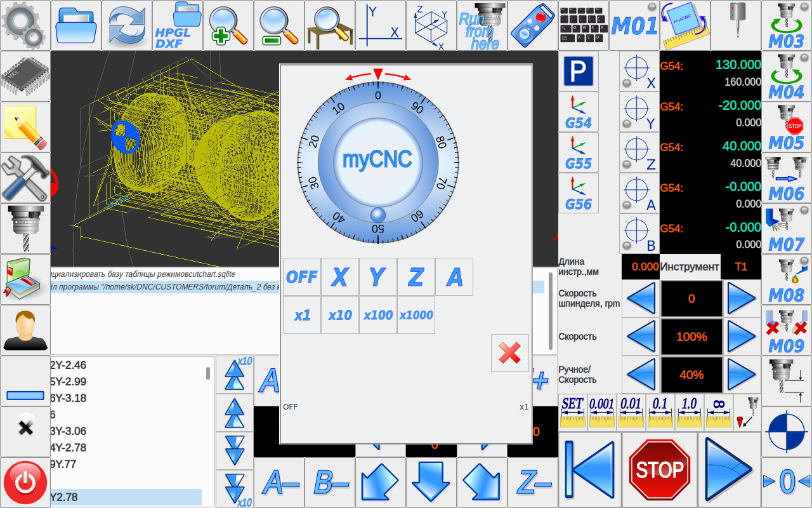The image size is (812, 508).
Task: Start spindle clockwise with M03
Action: coord(787,25)
